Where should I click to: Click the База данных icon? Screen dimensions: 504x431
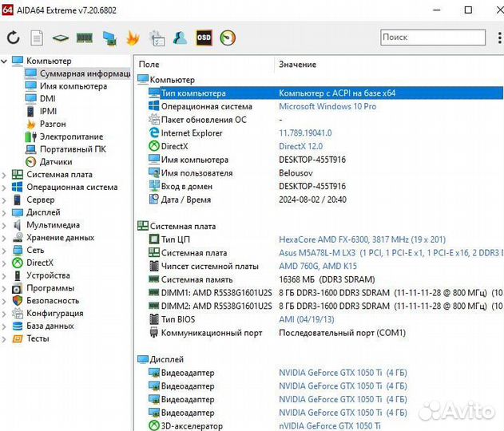[18, 326]
